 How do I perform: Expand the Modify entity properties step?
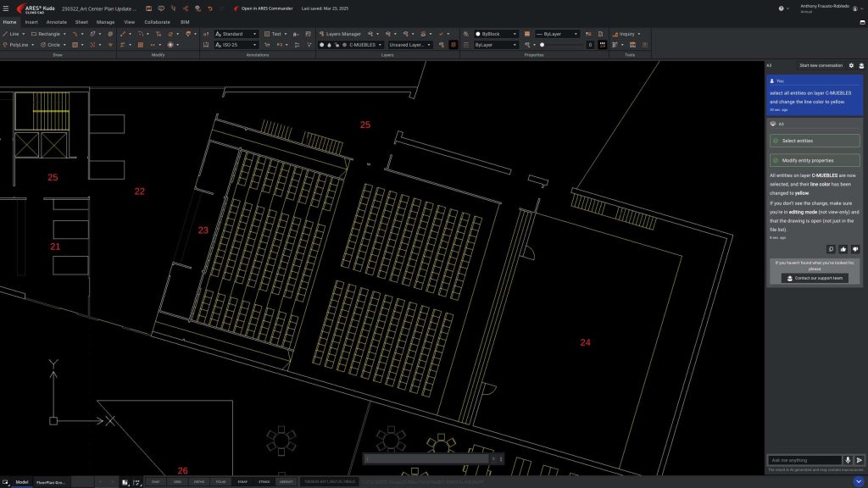tap(815, 160)
